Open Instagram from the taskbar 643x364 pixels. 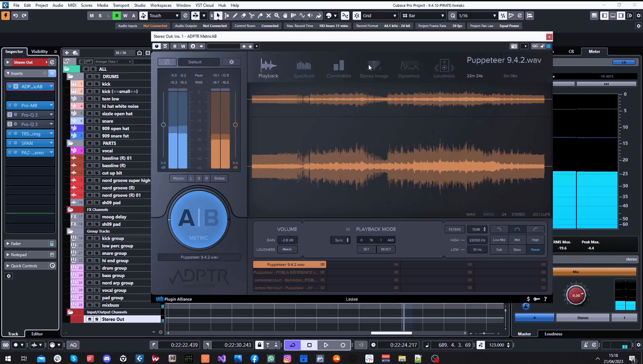(287, 359)
